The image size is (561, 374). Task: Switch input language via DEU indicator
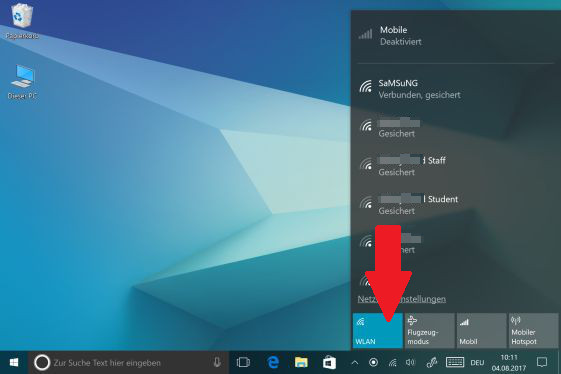(477, 363)
